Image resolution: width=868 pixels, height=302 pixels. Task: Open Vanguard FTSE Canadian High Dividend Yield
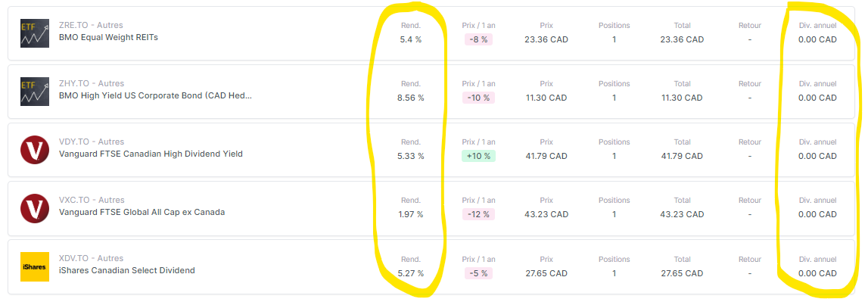coord(151,154)
